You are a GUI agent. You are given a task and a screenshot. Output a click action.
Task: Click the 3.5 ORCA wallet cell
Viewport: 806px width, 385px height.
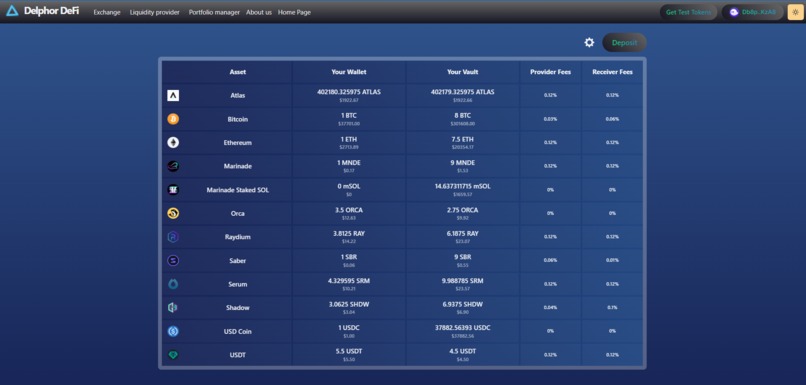pos(349,213)
